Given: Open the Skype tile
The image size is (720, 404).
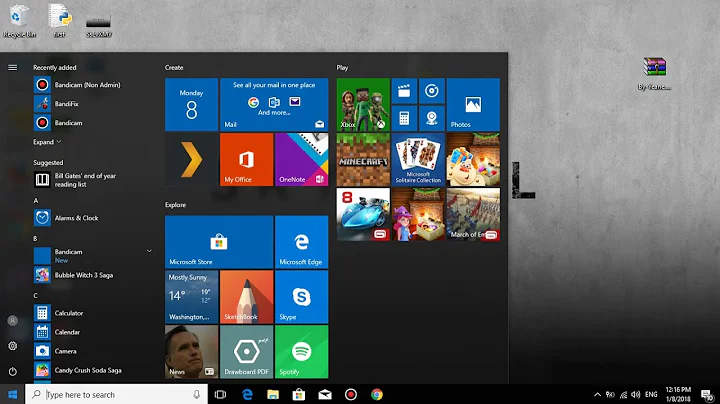Looking at the screenshot, I should tap(301, 296).
